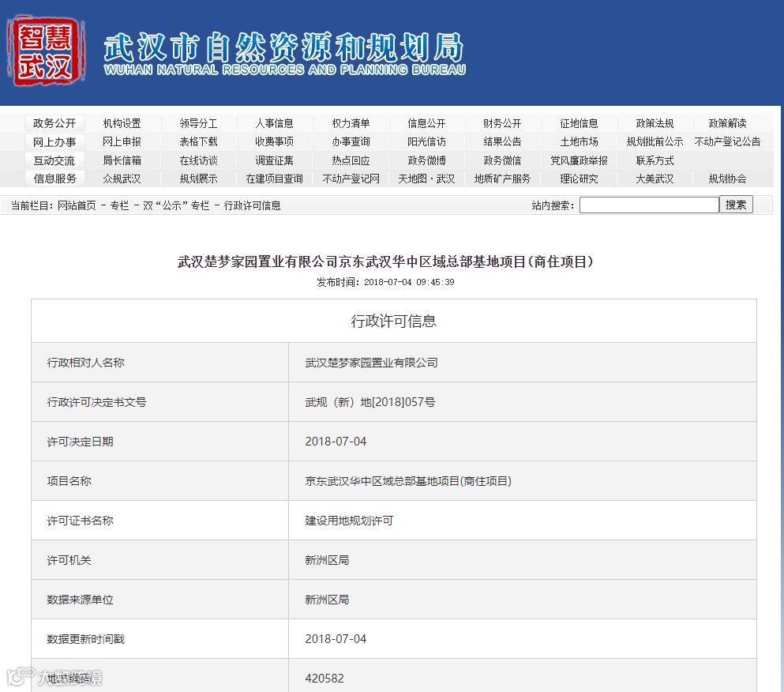Open 阳光信访 link
The width and height of the screenshot is (784, 692).
click(x=426, y=141)
